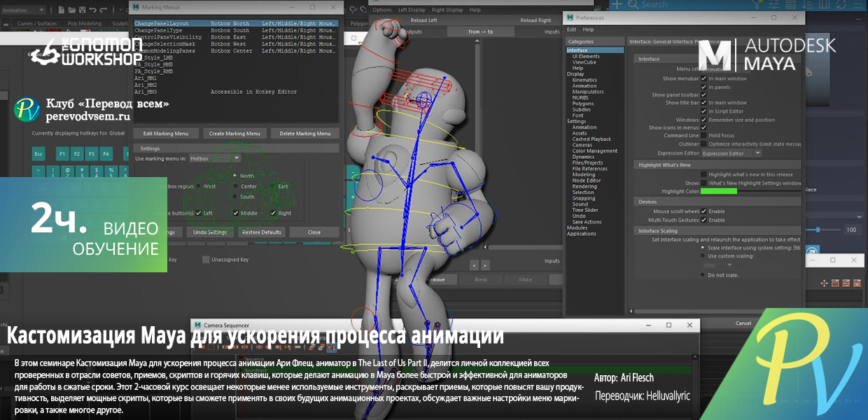
Task: Click F4 key in hotkey editor keyboard
Action: point(106,153)
